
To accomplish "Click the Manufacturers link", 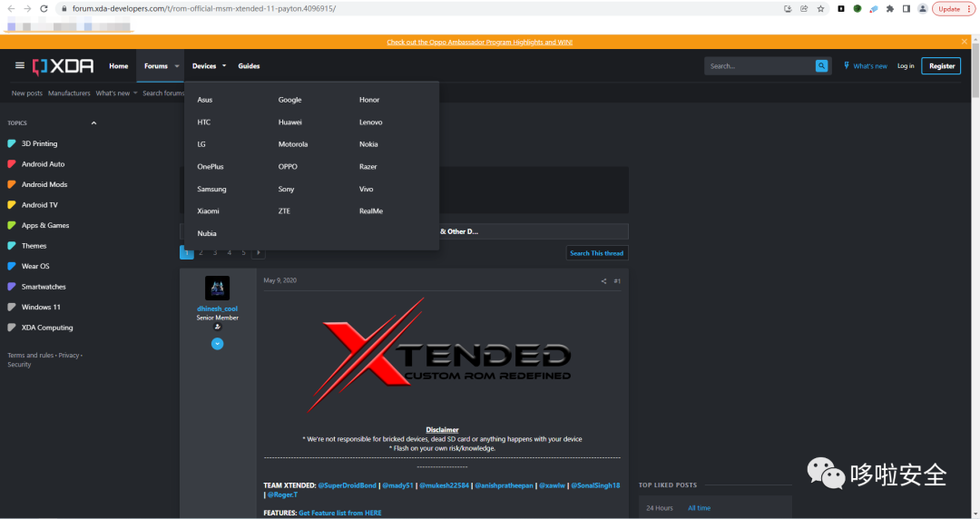I will pos(69,93).
